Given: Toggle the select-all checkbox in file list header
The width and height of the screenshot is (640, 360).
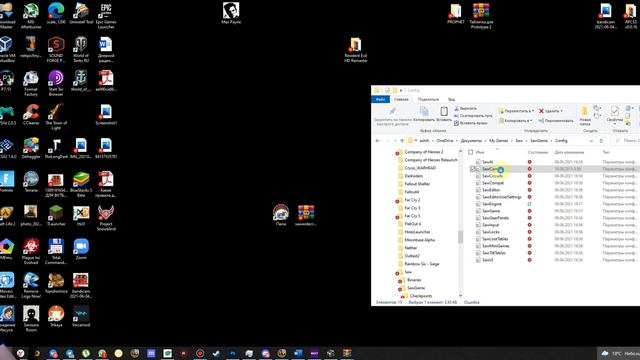Looking at the screenshot, I should click(x=471, y=152).
